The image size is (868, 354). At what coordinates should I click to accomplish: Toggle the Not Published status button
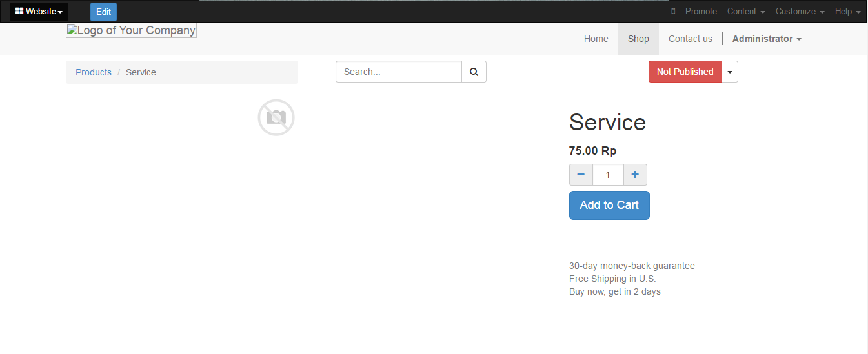coord(685,72)
